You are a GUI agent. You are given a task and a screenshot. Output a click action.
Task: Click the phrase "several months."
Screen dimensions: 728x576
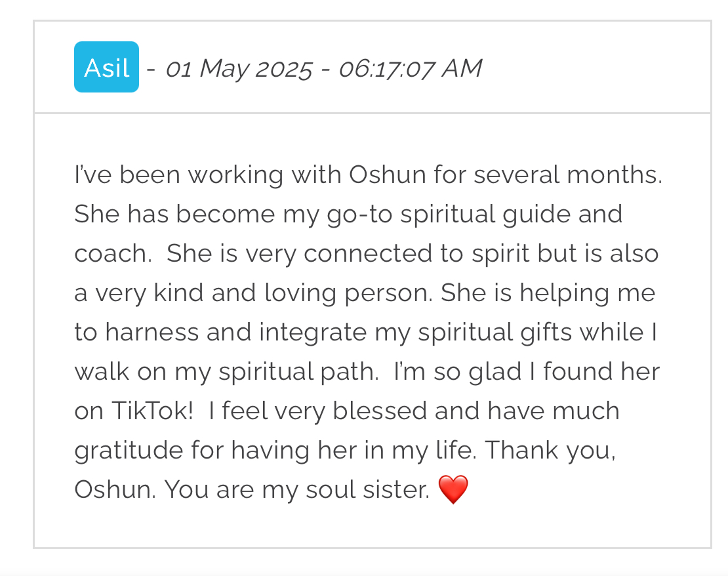(x=568, y=175)
